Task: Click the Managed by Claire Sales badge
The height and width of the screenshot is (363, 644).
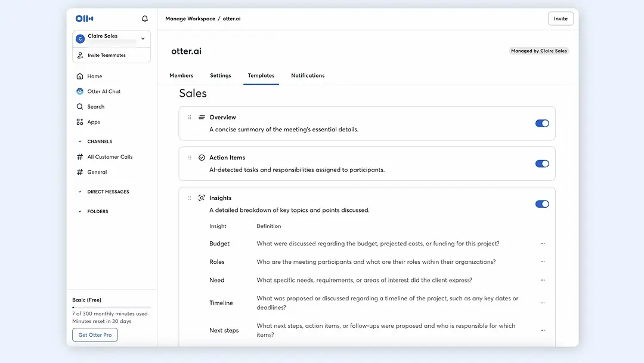Action: pos(539,51)
